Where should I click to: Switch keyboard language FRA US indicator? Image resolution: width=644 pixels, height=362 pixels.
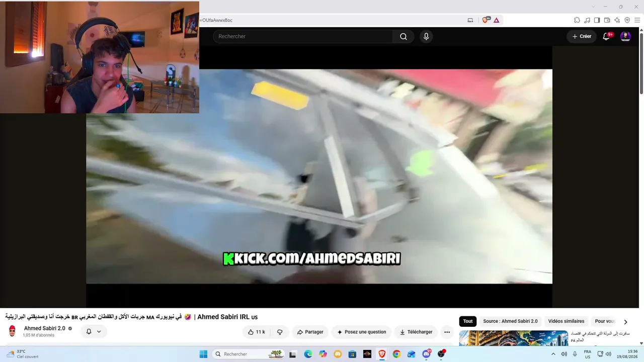point(587,354)
